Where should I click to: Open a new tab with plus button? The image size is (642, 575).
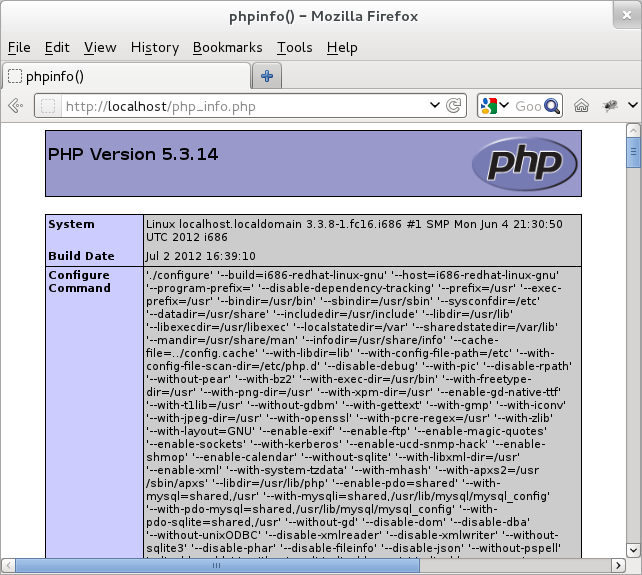[x=267, y=76]
